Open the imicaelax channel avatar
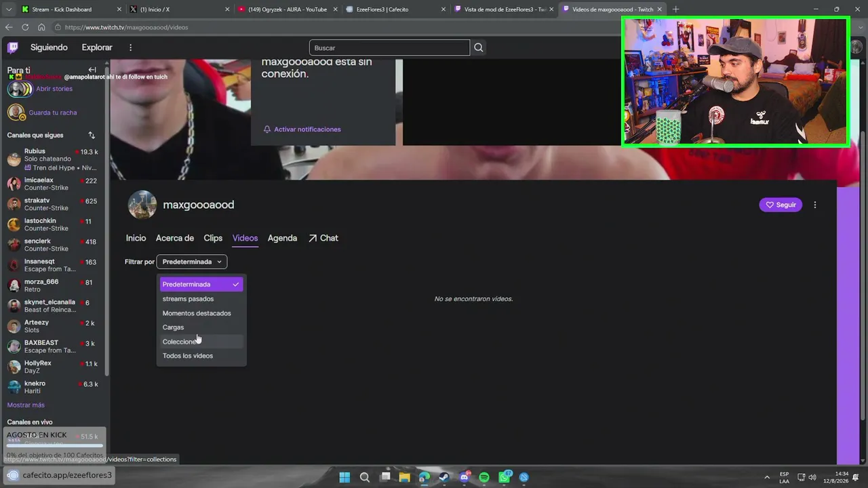The width and height of the screenshot is (868, 488). pyautogui.click(x=14, y=184)
